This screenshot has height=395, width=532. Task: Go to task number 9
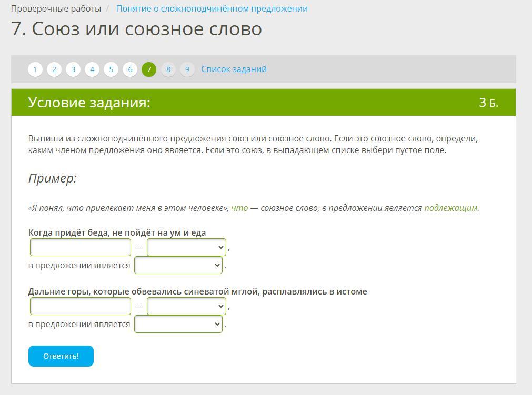click(187, 69)
